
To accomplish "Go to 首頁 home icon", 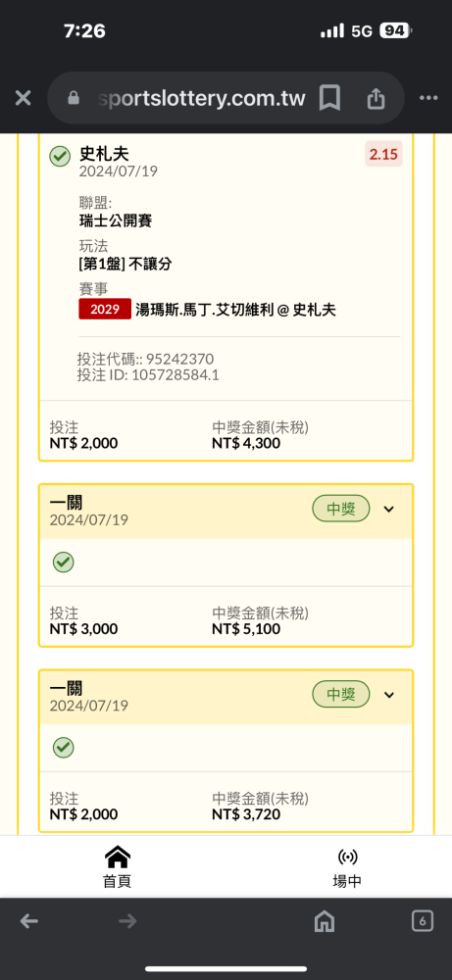I will tap(117, 866).
